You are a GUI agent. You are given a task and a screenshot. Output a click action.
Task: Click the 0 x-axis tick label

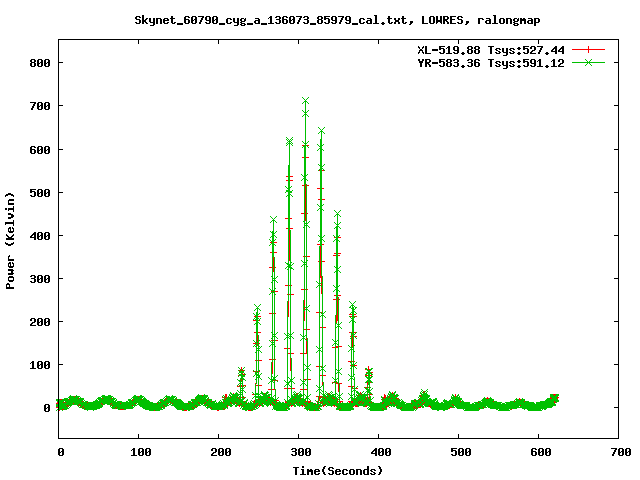(61, 452)
